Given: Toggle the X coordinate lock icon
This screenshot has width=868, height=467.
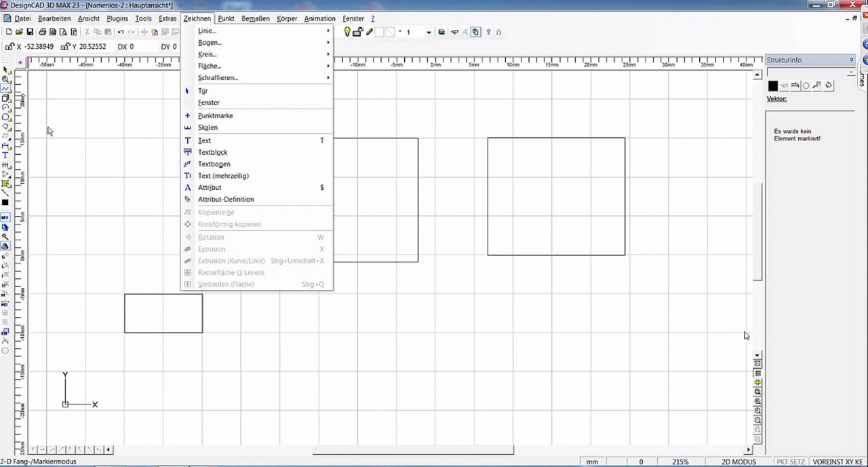Looking at the screenshot, I should [8, 45].
